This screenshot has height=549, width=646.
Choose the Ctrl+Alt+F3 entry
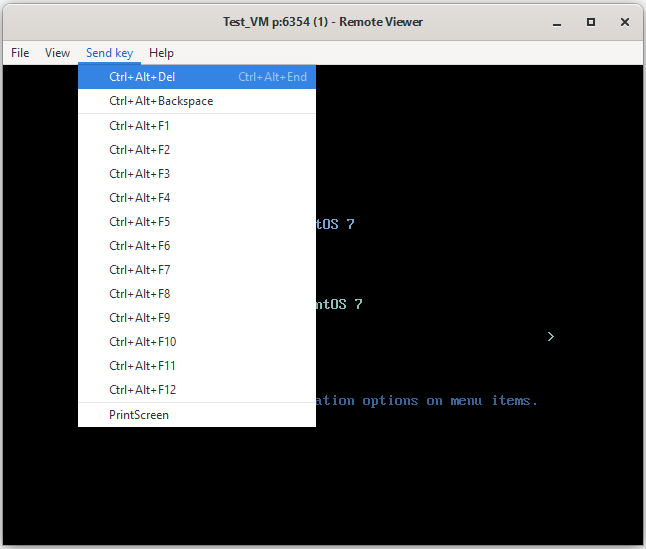click(197, 174)
